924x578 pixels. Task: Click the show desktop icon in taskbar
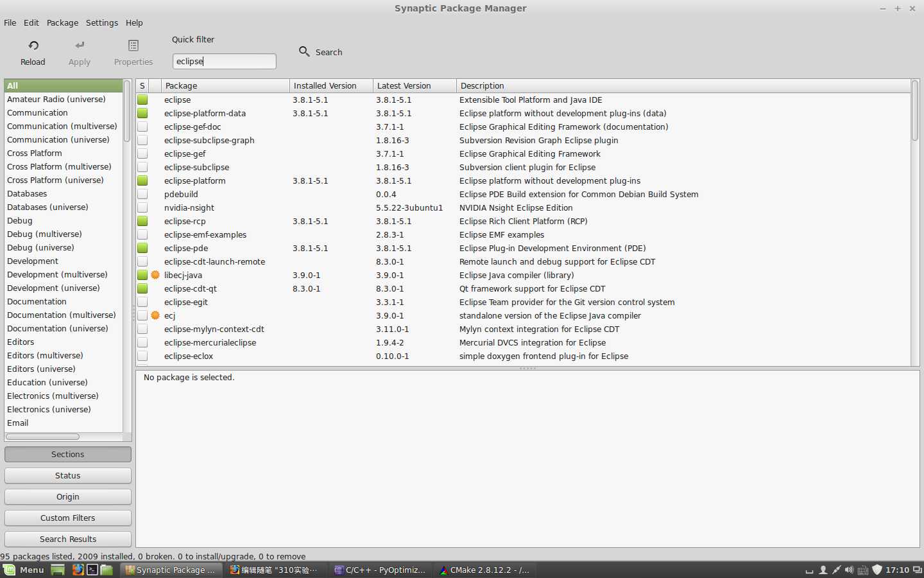[58, 570]
